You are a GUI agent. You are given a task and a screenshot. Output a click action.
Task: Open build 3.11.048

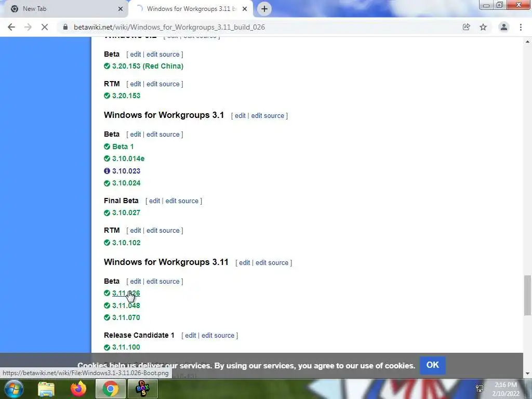(126, 305)
